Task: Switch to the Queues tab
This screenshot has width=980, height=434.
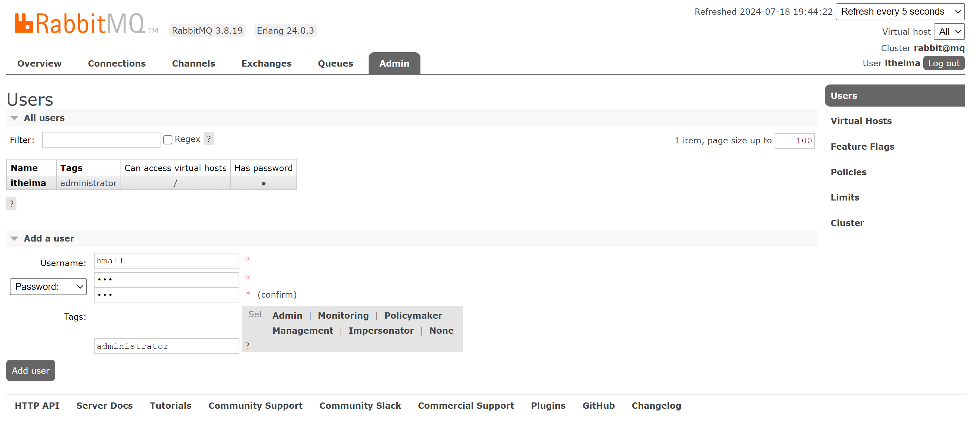Action: pyautogui.click(x=335, y=63)
